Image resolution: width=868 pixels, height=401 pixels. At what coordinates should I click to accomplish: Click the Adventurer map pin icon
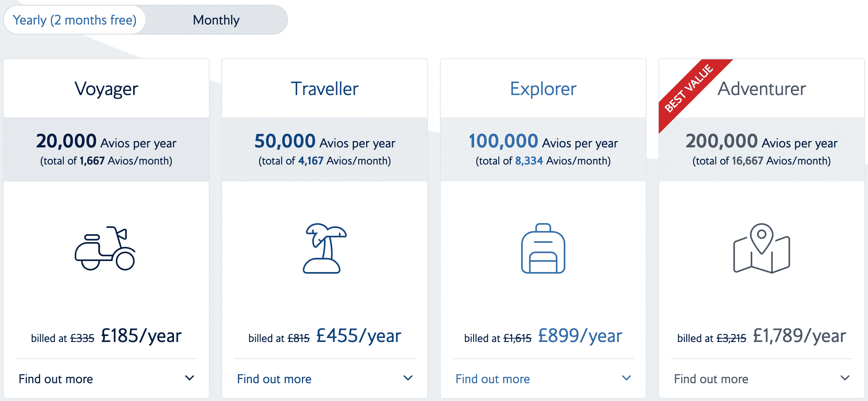762,248
